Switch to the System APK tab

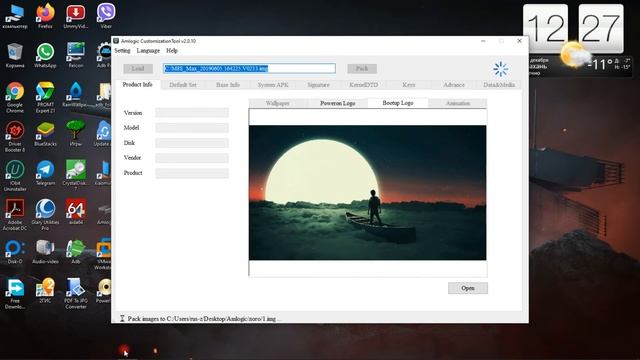tap(273, 85)
